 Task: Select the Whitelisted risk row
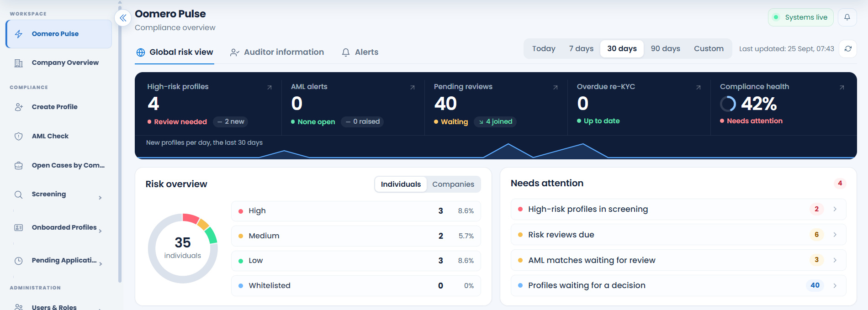tap(356, 286)
